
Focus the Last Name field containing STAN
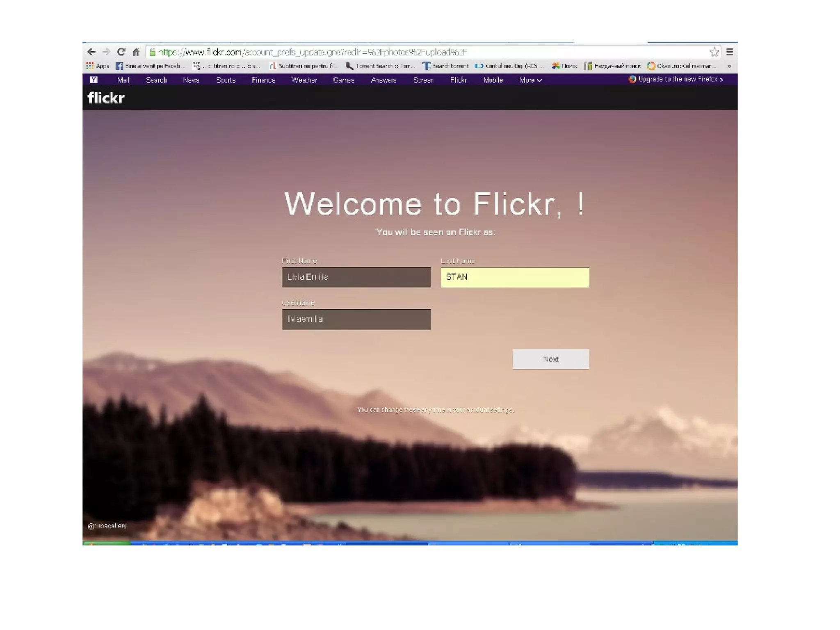pos(515,277)
